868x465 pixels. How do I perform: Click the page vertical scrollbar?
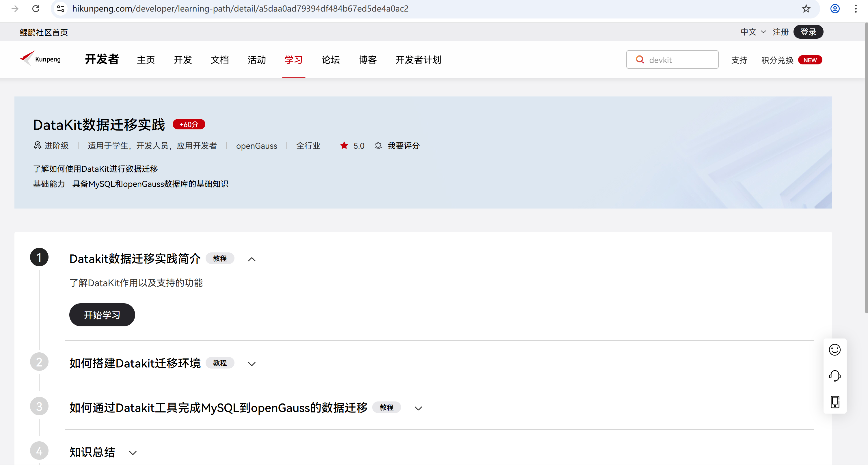[866, 168]
